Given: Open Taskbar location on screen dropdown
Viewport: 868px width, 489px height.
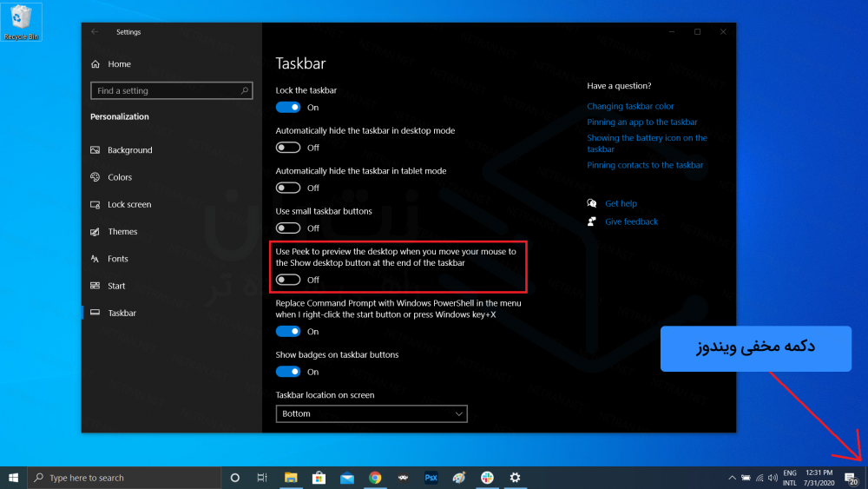Looking at the screenshot, I should tap(372, 413).
